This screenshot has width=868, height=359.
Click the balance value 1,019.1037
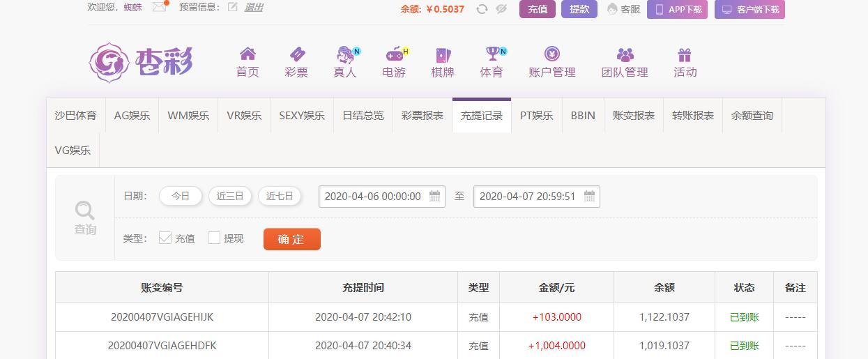coord(664,345)
